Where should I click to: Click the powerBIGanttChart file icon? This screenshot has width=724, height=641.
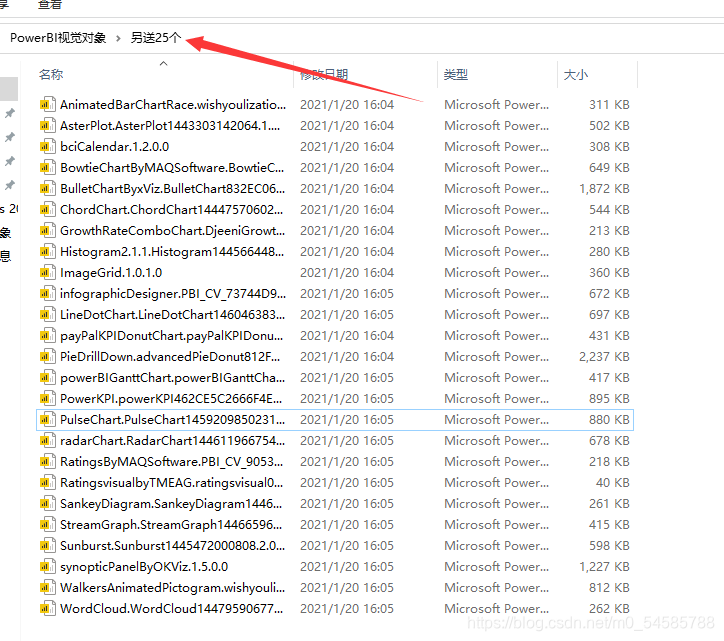click(x=48, y=378)
